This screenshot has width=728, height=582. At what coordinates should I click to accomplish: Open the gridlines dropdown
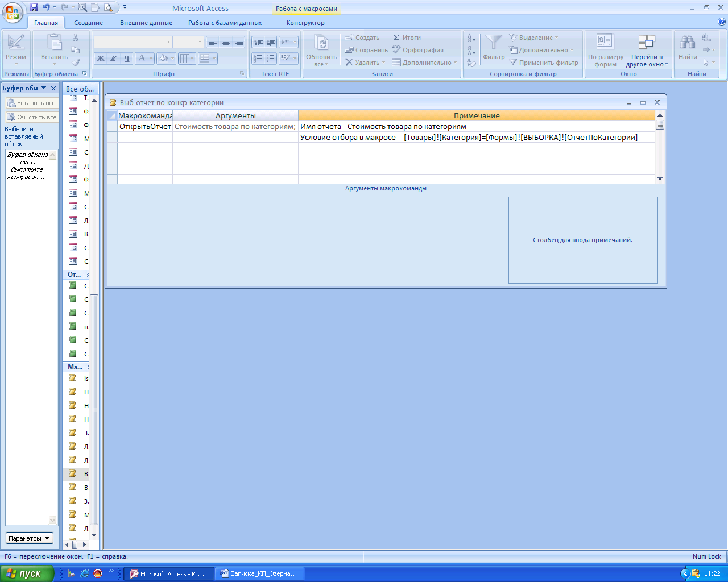point(187,58)
